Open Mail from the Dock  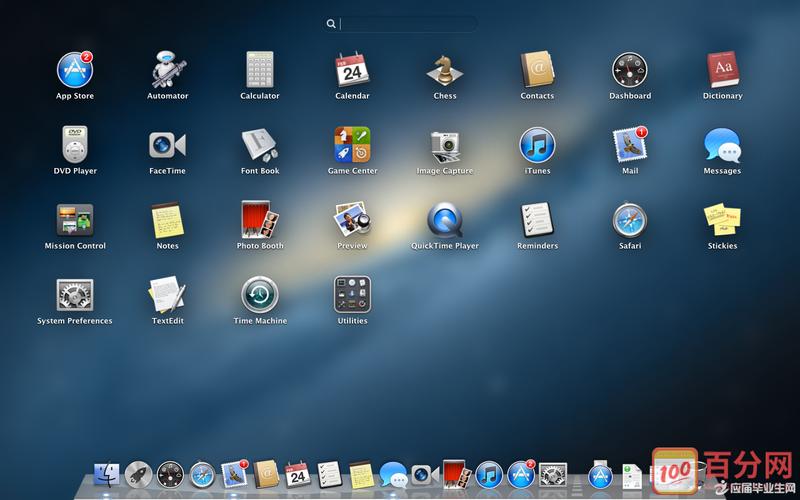pos(234,474)
